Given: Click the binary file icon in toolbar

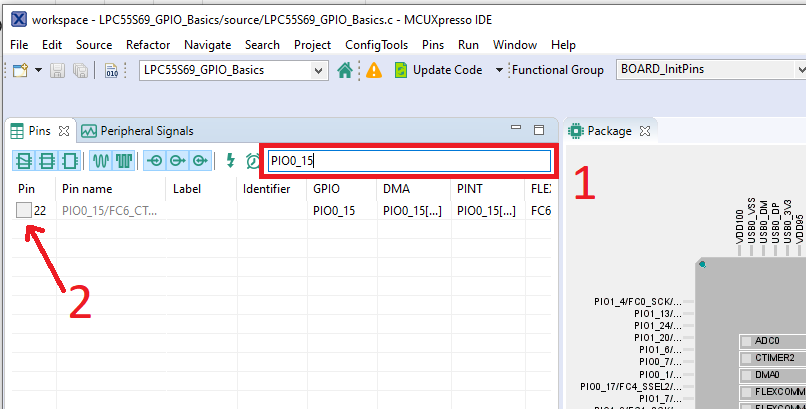Looking at the screenshot, I should 111,70.
